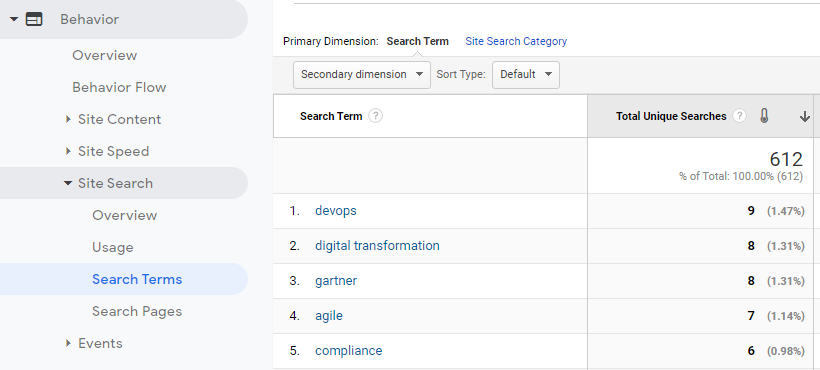
Task: Click the Behavior section icon
Action: pos(34,19)
